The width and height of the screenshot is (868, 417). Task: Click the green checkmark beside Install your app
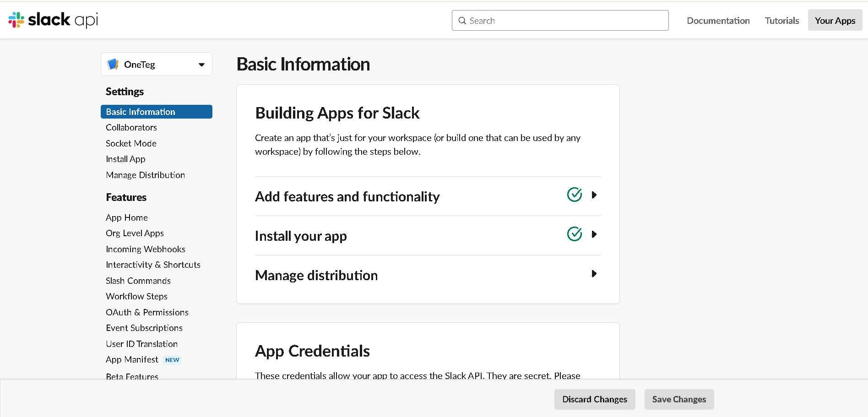click(x=574, y=234)
